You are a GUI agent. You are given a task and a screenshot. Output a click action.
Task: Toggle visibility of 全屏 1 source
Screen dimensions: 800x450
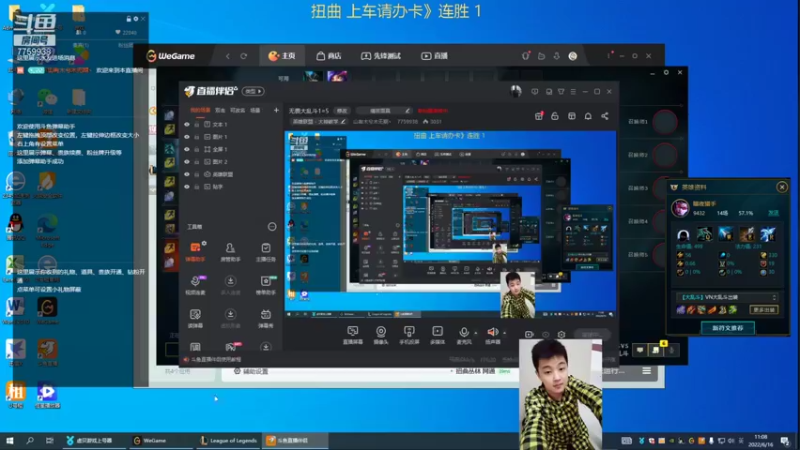click(x=187, y=149)
